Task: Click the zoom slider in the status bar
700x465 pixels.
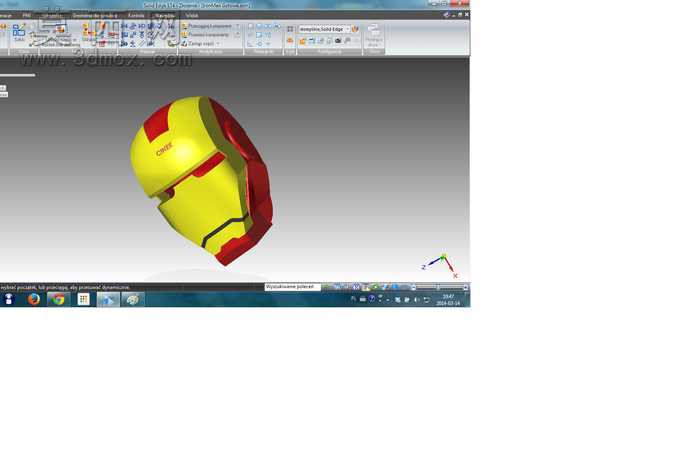Action: [439, 287]
